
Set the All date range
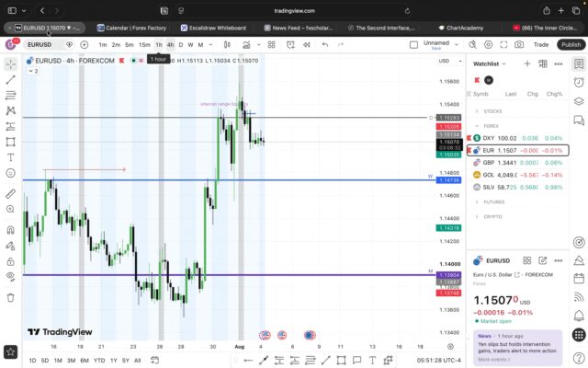point(137,361)
